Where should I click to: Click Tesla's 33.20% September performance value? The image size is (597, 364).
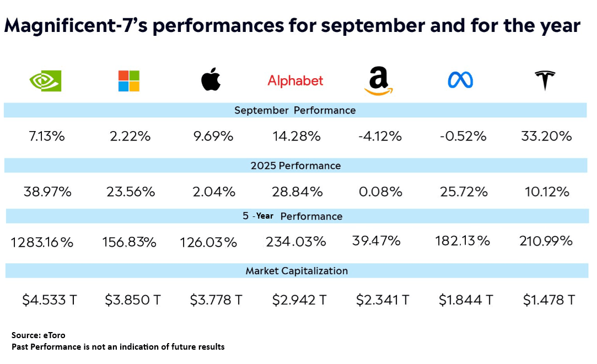coord(546,136)
